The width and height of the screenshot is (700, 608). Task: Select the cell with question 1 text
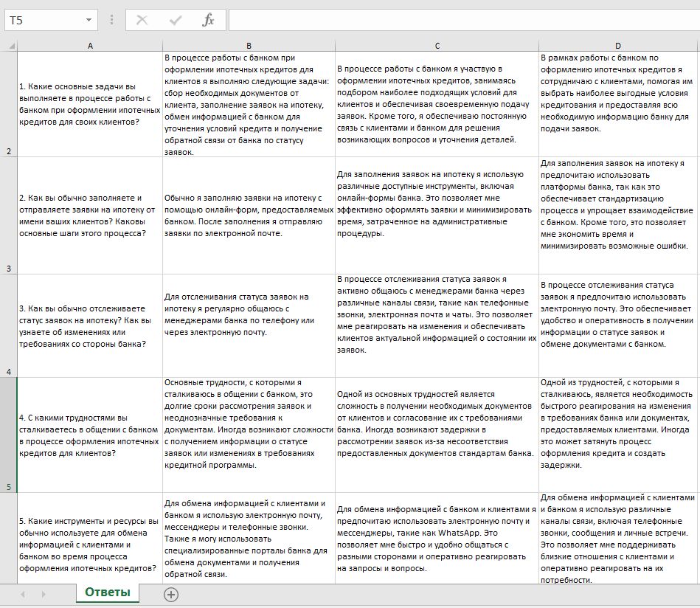pyautogui.click(x=90, y=103)
